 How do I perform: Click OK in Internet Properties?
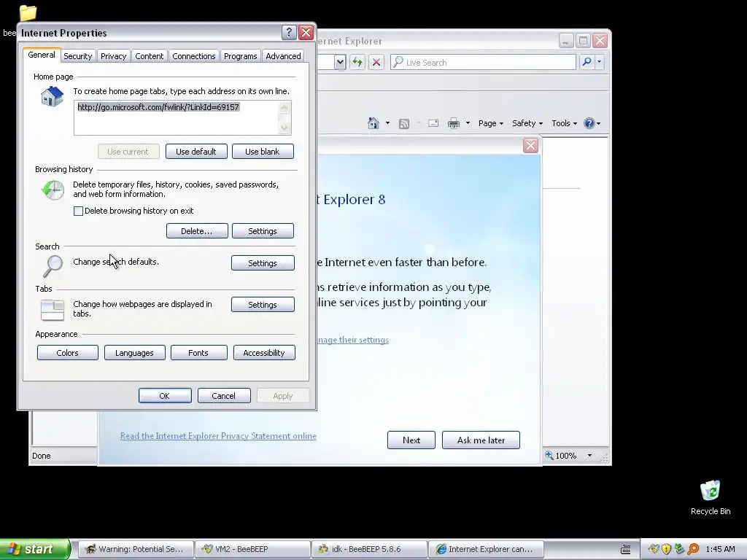click(x=165, y=396)
